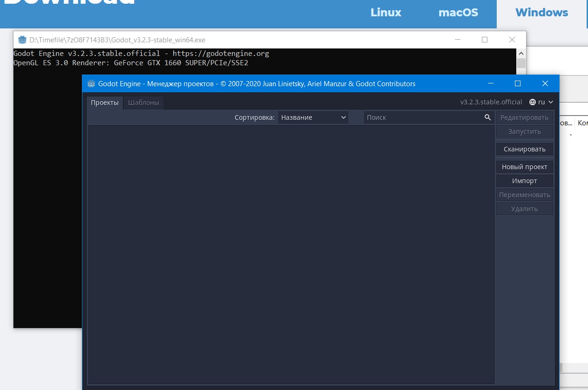Select the Linux download tab

386,13
